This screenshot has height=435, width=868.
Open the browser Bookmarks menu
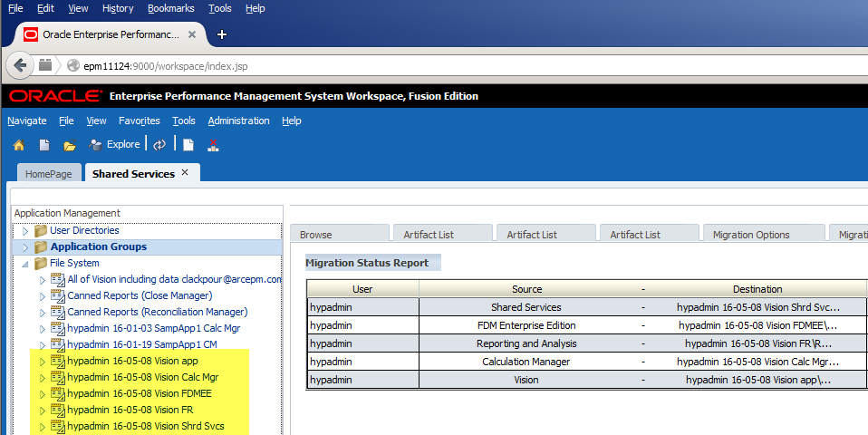[x=171, y=8]
